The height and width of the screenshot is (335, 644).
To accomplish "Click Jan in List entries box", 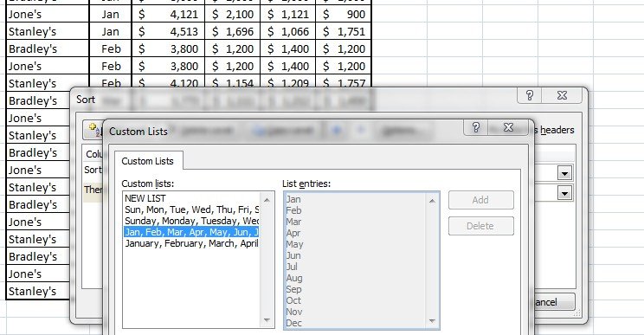I will 293,199.
